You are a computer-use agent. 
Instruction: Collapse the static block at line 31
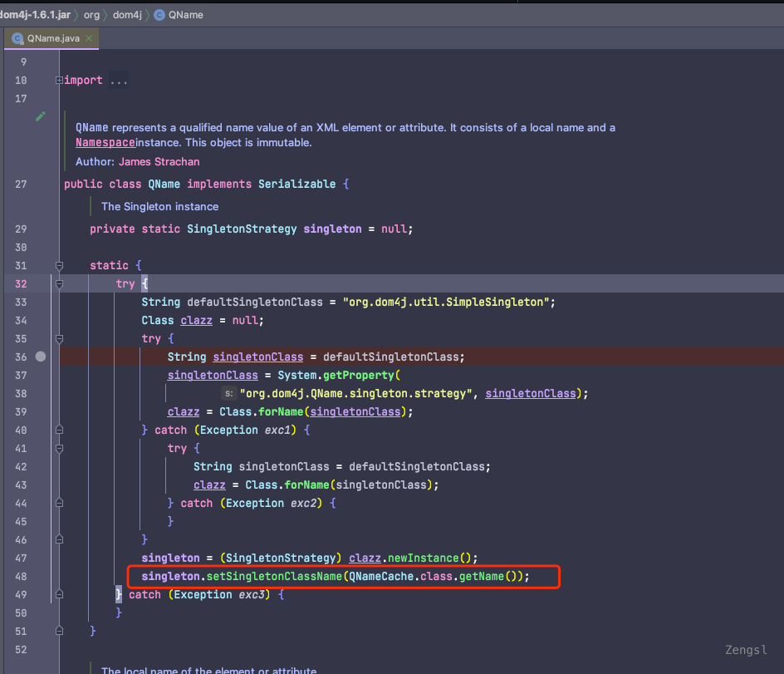pyautogui.click(x=59, y=266)
